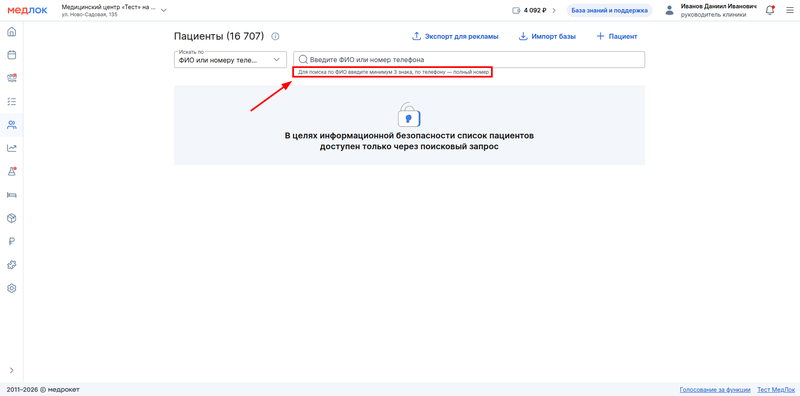
Task: Open the warehouse box icon in sidebar
Action: pos(12,218)
